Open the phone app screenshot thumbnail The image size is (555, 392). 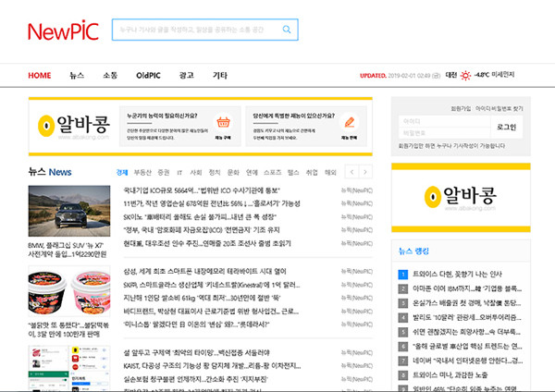click(69, 369)
